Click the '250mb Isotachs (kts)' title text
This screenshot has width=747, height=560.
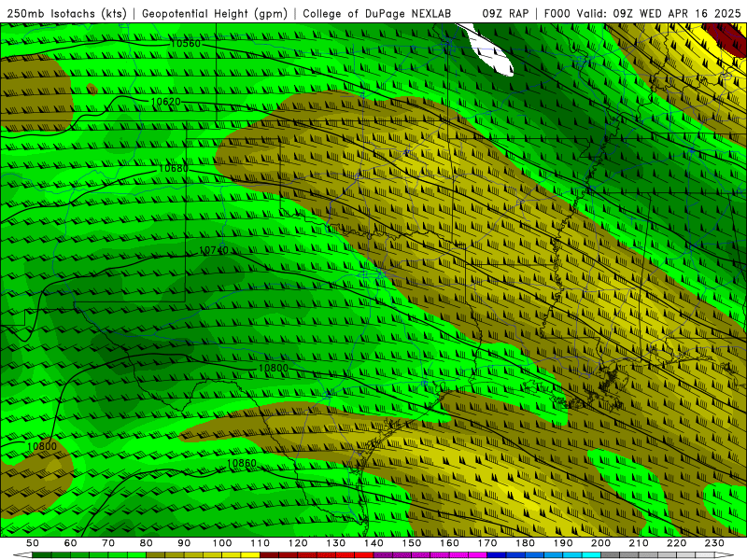[x=66, y=13]
